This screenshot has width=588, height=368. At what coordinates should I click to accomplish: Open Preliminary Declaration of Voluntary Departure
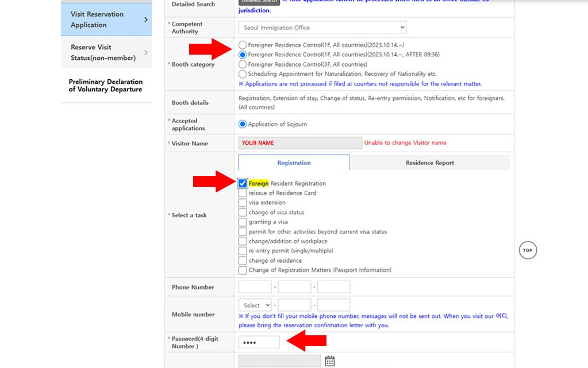(x=105, y=86)
